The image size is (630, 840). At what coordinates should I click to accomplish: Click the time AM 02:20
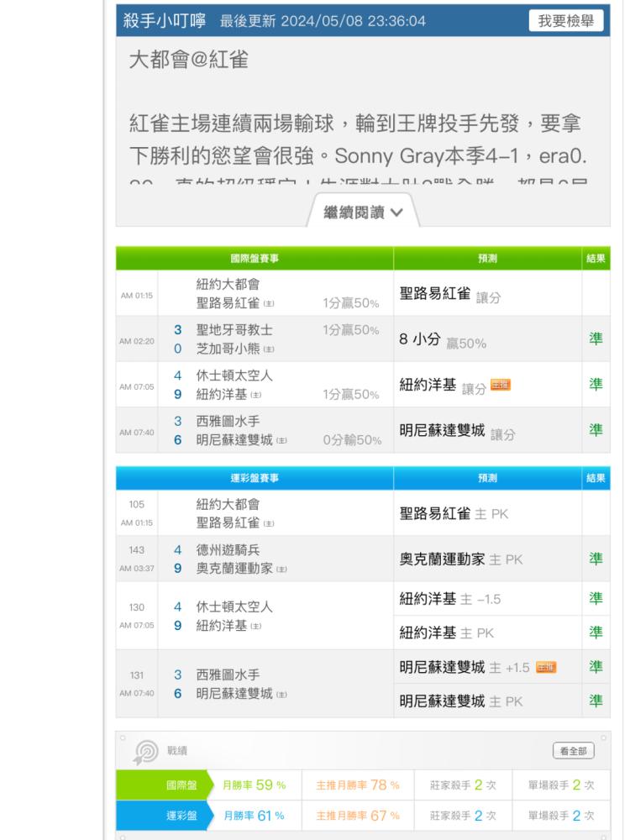(x=137, y=341)
